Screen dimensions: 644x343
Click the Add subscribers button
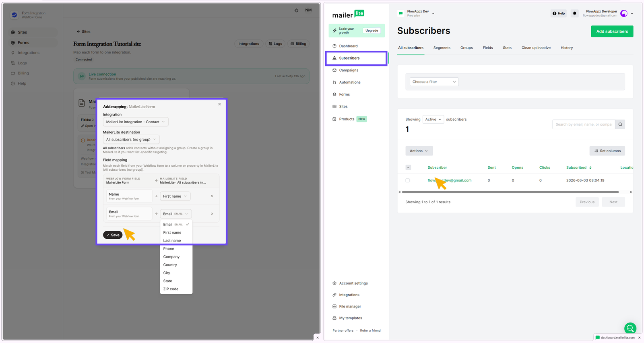point(612,31)
